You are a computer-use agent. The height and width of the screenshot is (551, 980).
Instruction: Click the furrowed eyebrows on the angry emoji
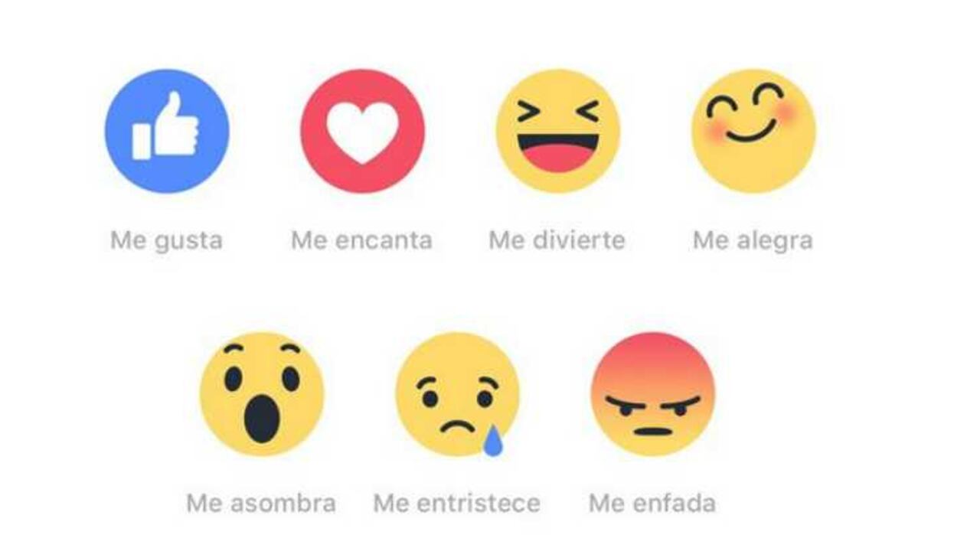point(653,402)
